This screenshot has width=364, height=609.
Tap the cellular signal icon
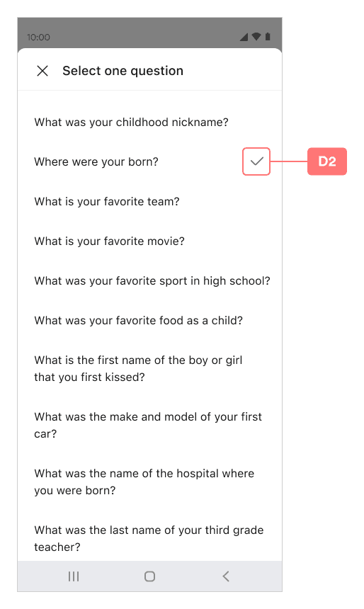244,37
